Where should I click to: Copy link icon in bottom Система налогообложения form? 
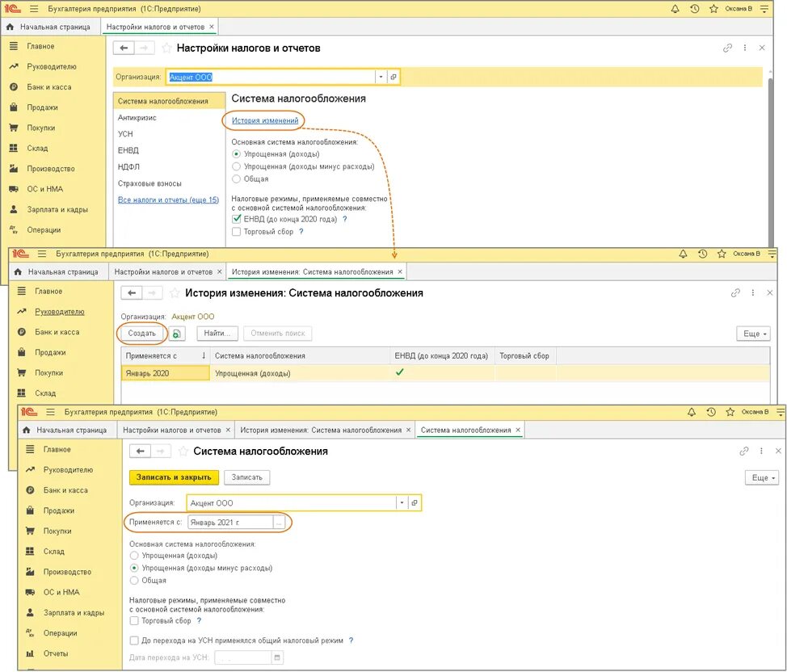point(744,451)
